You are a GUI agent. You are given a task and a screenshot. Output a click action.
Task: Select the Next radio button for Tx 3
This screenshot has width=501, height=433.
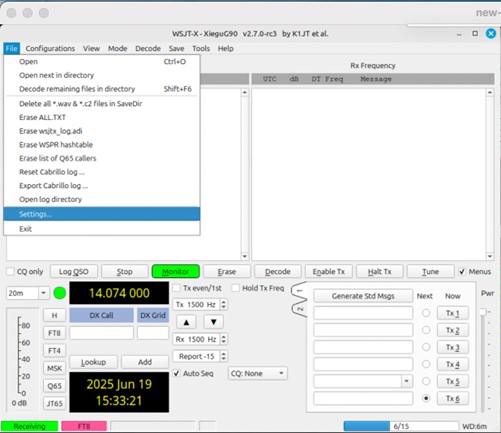click(426, 347)
